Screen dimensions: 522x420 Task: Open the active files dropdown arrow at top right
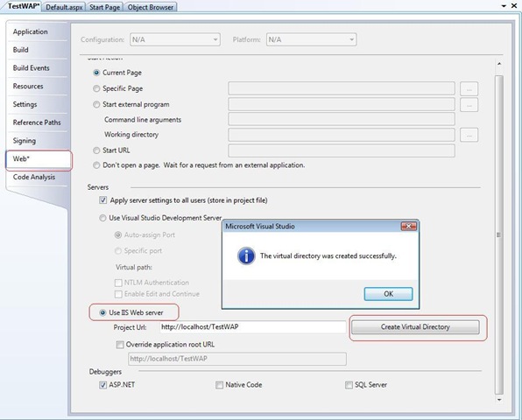tap(504, 6)
